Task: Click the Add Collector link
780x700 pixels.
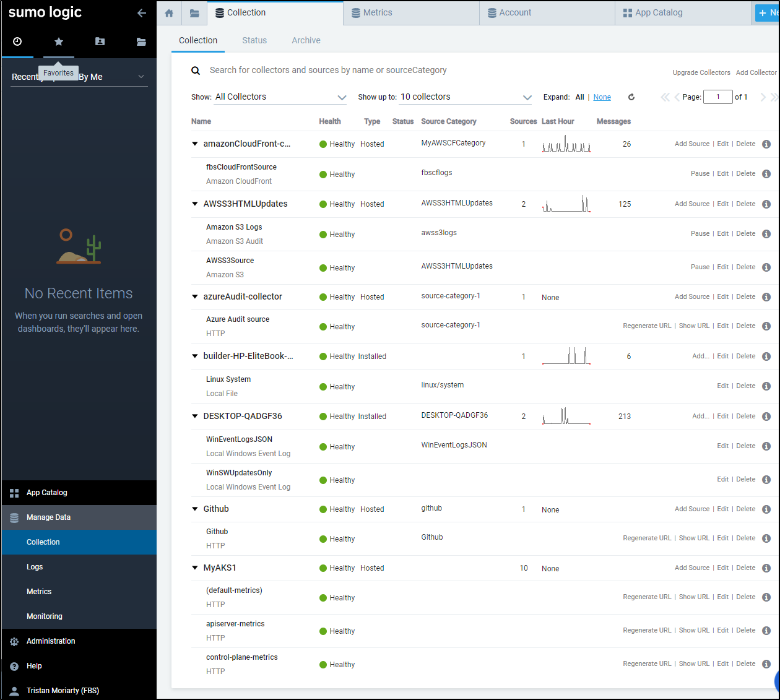Action: click(756, 73)
